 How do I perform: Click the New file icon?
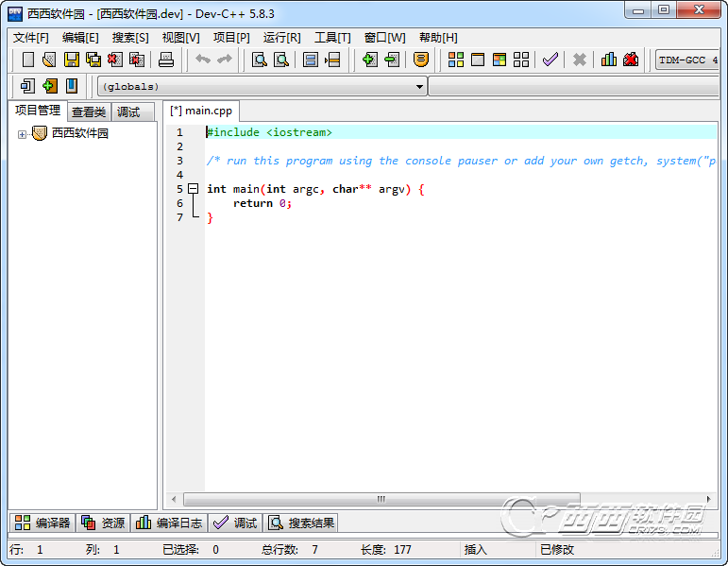(28, 60)
